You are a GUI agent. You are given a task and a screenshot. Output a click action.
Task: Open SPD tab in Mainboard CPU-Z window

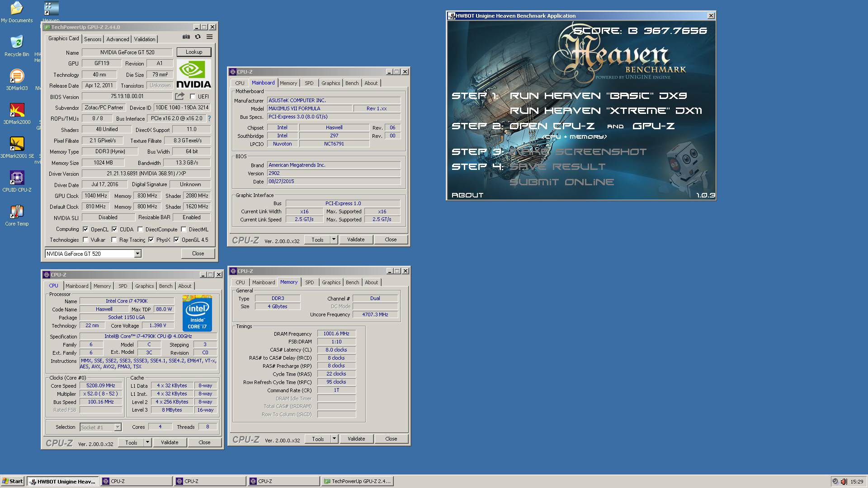[x=309, y=83]
